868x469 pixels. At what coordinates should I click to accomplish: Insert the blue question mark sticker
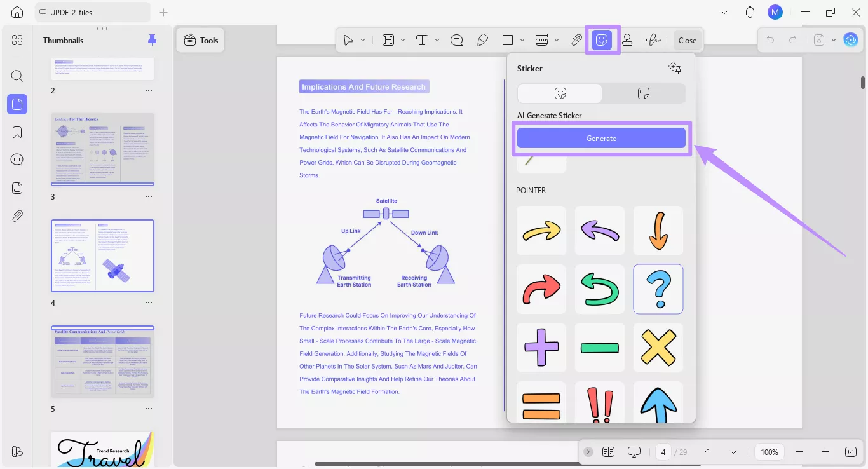point(658,289)
